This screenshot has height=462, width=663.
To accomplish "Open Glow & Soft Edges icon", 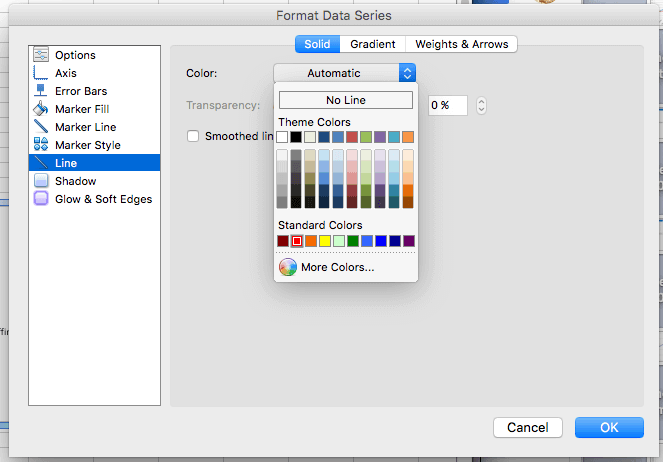I will 41,199.
